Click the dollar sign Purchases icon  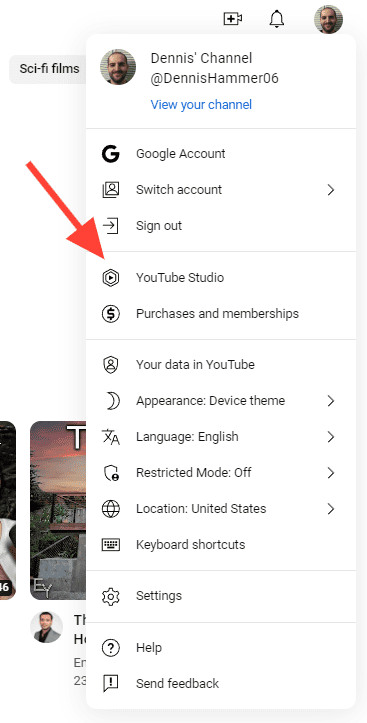111,314
